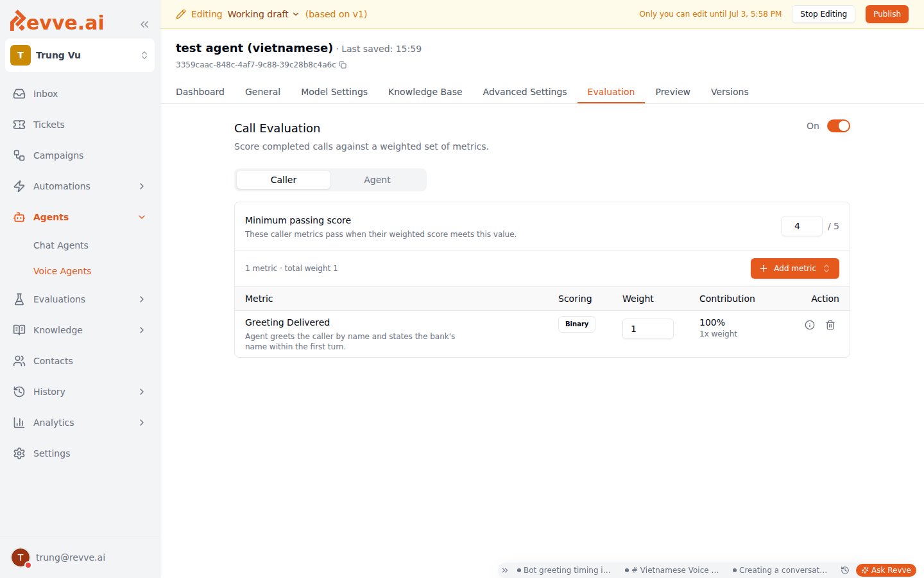Go to Voice Agents
Screen dimensions: 924x578
[x=62, y=271]
